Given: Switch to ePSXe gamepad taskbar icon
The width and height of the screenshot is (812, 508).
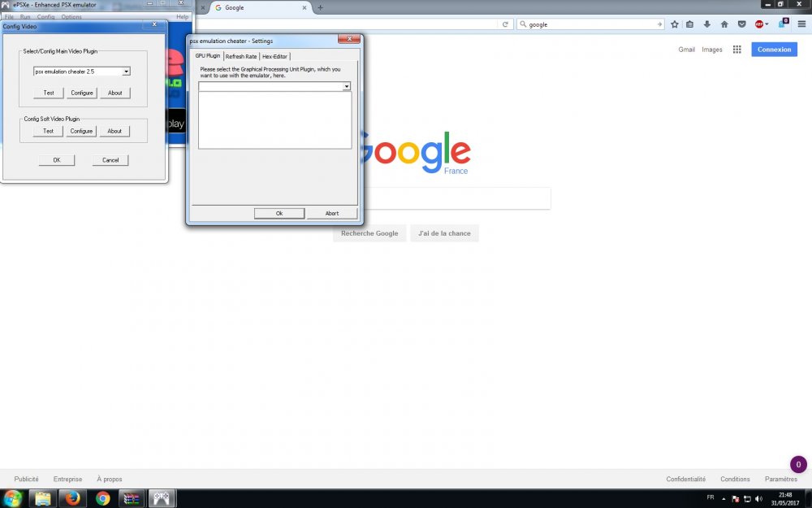Looking at the screenshot, I should (162, 498).
